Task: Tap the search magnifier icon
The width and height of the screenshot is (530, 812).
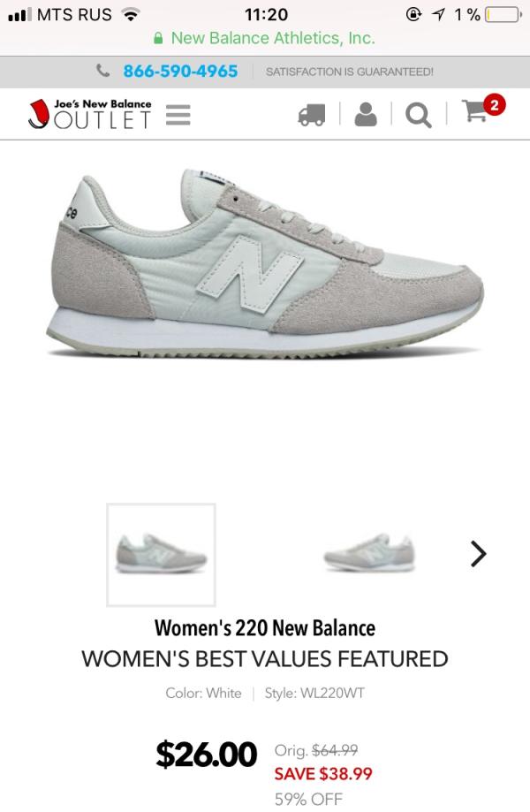Action: (x=418, y=115)
